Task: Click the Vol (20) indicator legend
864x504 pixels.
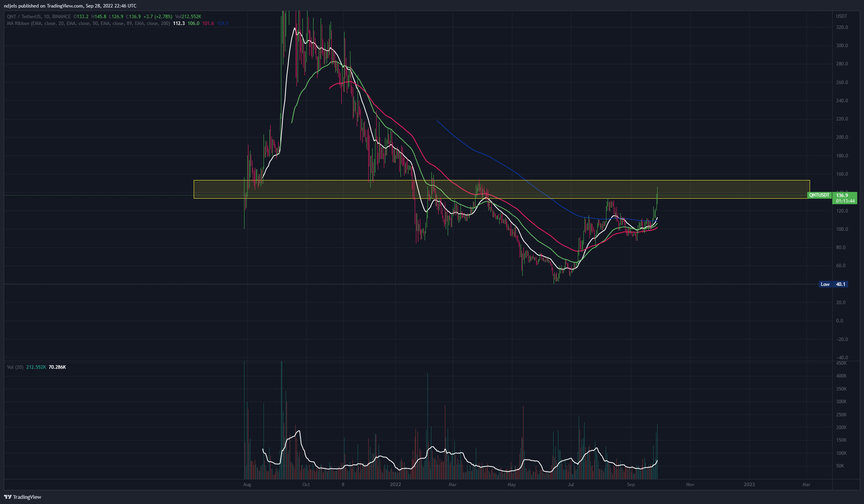Action: tap(15, 367)
